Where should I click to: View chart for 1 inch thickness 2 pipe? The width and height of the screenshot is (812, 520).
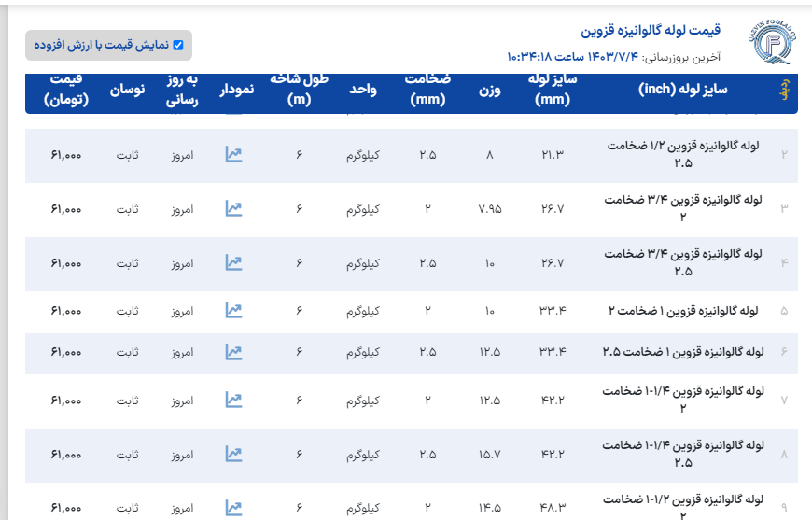(233, 311)
